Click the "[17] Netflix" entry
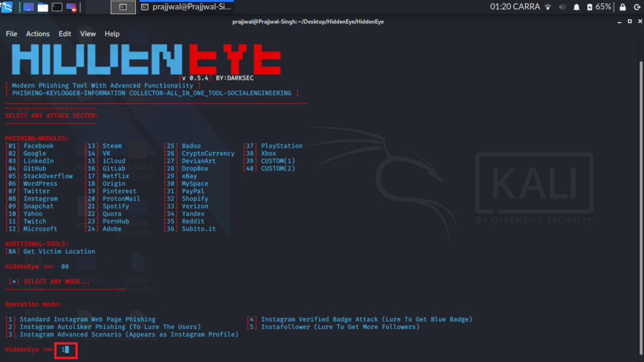644x362 pixels. point(107,176)
